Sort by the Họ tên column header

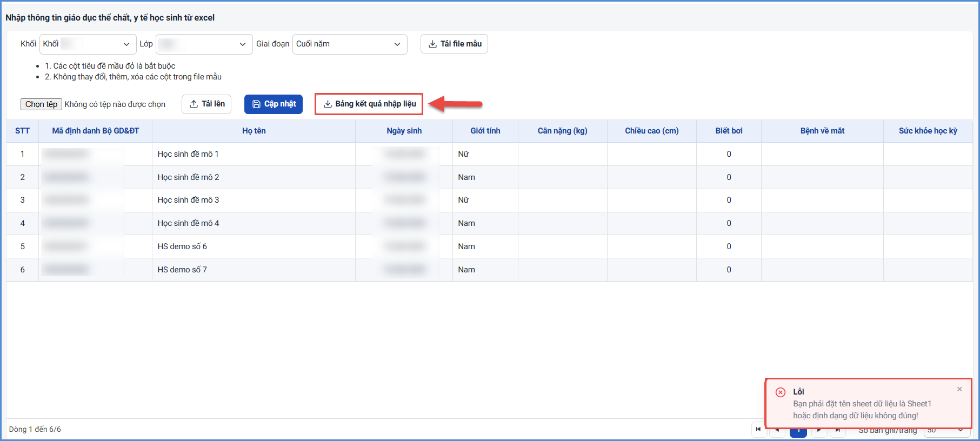click(254, 131)
